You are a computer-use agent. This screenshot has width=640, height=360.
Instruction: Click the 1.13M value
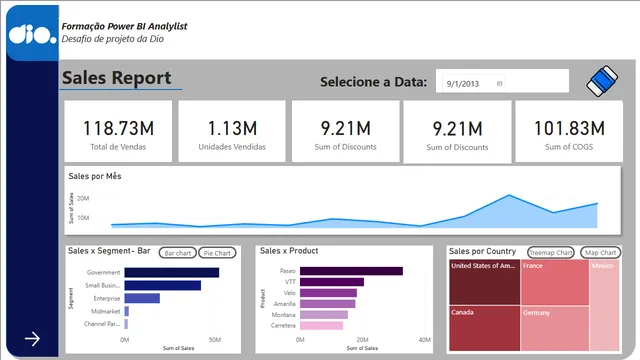tap(232, 128)
